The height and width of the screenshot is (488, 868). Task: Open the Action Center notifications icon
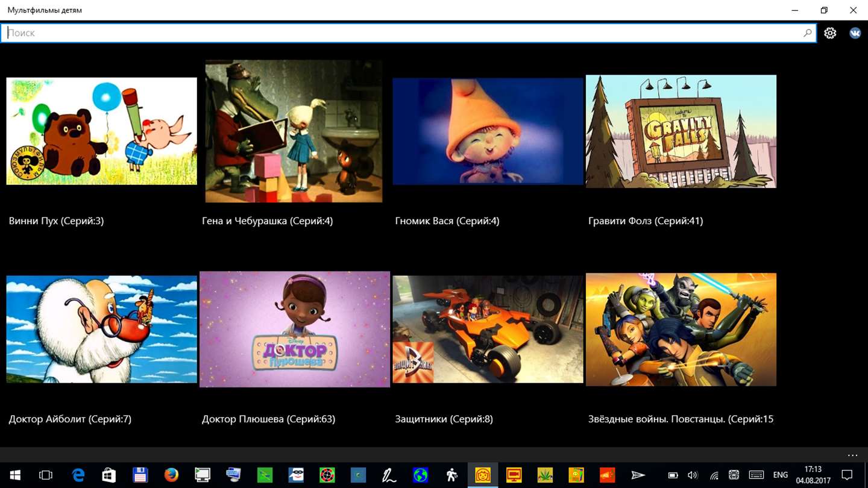coord(847,475)
